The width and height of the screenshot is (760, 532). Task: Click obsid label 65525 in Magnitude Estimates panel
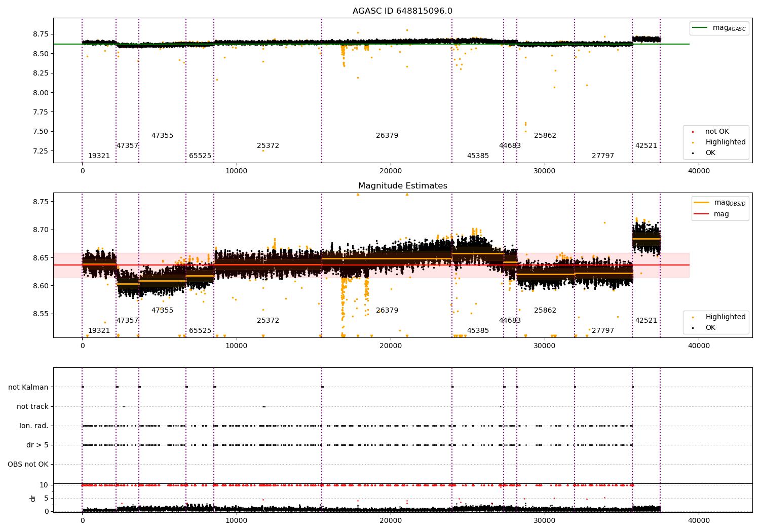pos(200,331)
